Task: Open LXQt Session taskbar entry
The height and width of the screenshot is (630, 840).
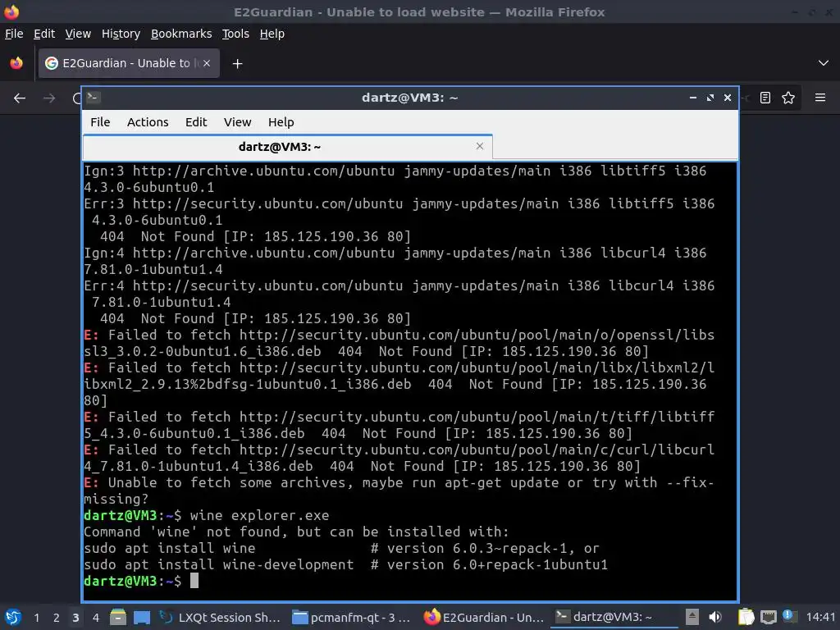Action: tap(221, 617)
